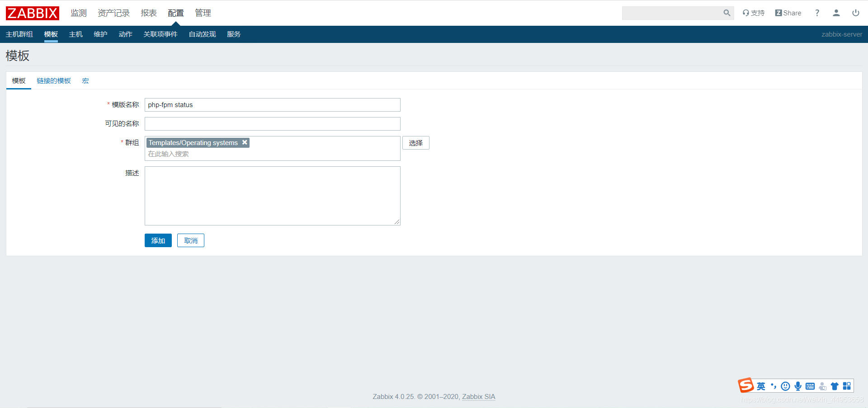
Task: Click the 可见的名称 input field
Action: coord(273,124)
